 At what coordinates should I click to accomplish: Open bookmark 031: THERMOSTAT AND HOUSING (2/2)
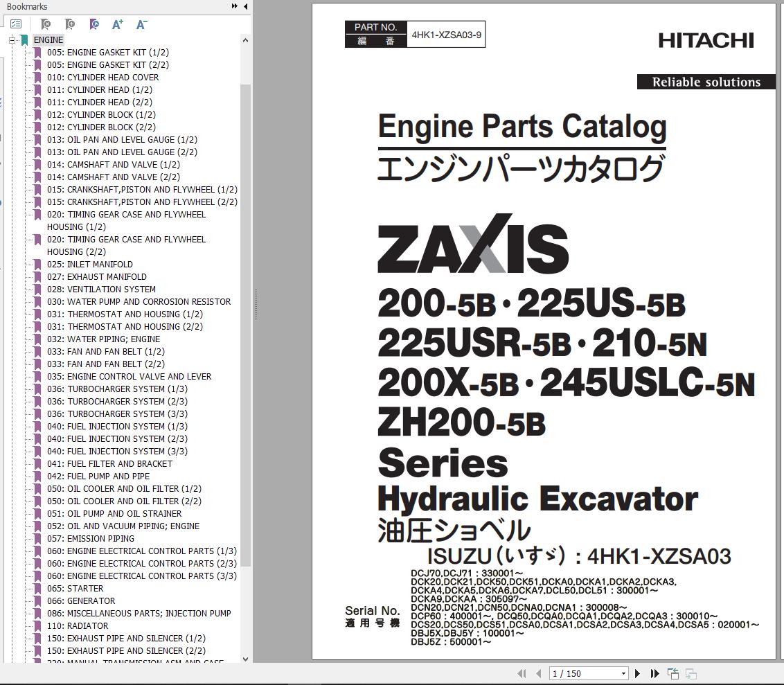point(125,326)
